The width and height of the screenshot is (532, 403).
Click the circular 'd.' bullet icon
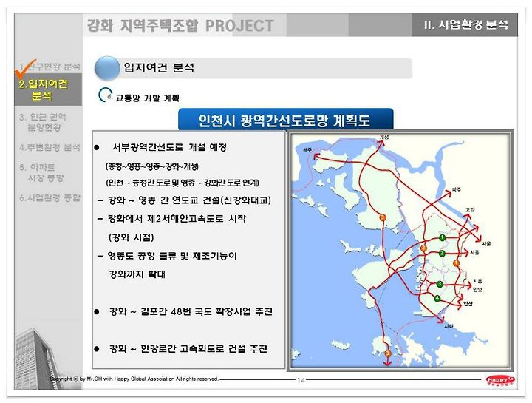pyautogui.click(x=105, y=95)
